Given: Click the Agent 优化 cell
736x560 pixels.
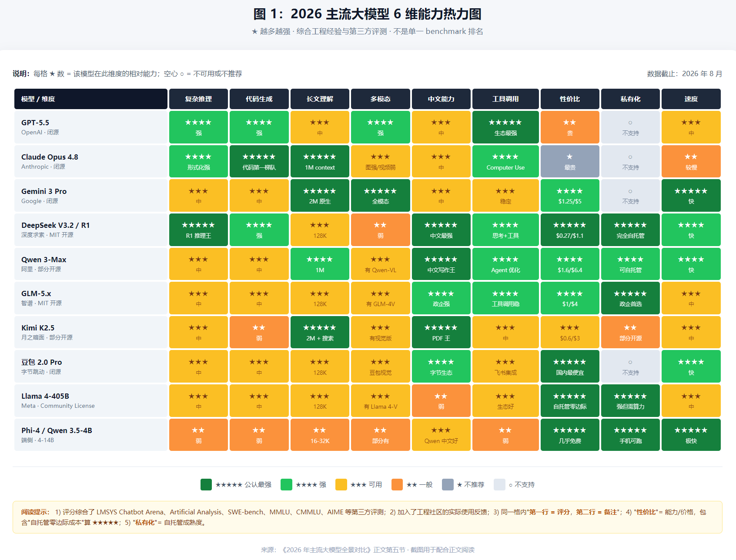Looking at the screenshot, I should click(x=505, y=264).
